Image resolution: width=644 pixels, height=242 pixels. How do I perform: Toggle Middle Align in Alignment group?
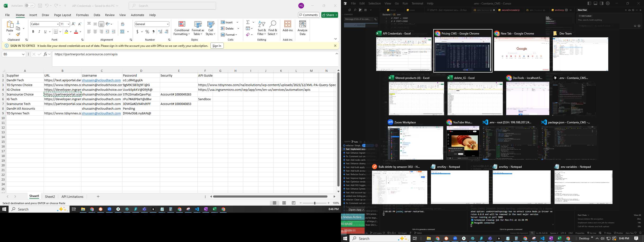[95, 24]
